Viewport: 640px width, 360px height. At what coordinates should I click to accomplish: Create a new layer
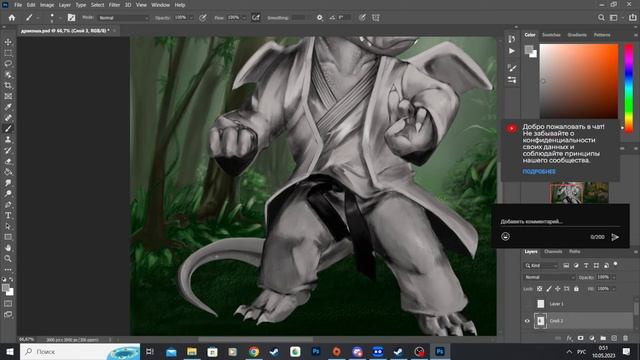(614, 338)
